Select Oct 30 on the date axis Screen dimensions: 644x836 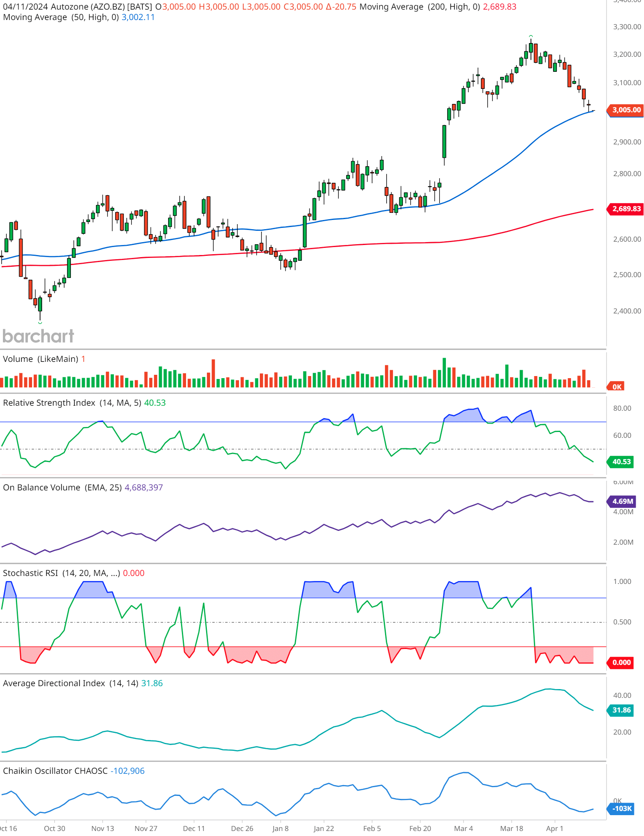(x=55, y=828)
